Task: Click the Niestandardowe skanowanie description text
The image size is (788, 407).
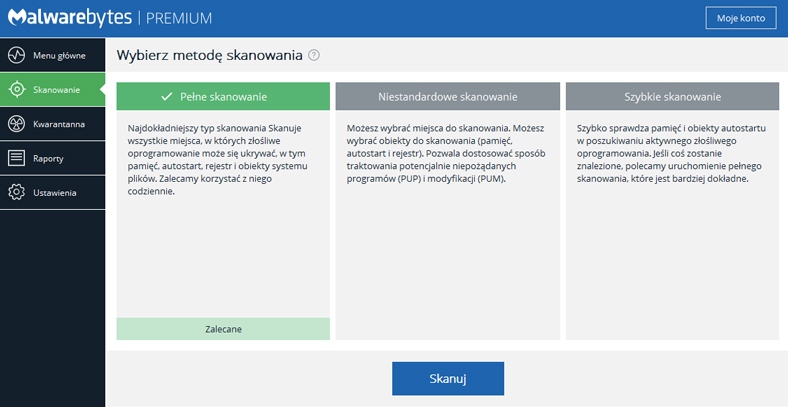Action: pos(446,153)
